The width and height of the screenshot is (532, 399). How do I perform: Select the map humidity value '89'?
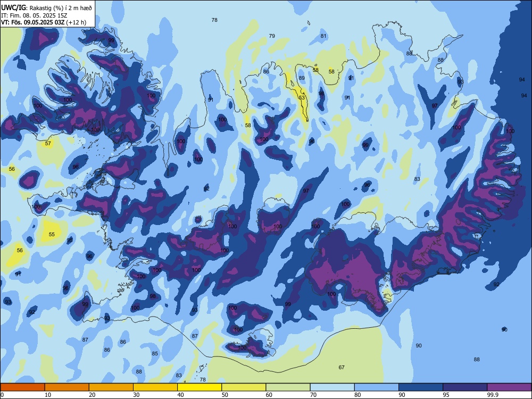(302, 78)
